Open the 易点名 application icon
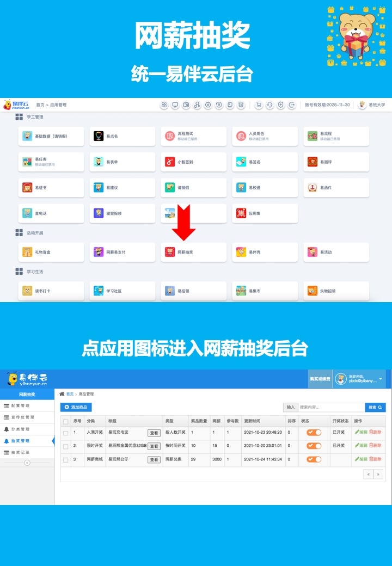The image size is (392, 566). (x=99, y=136)
